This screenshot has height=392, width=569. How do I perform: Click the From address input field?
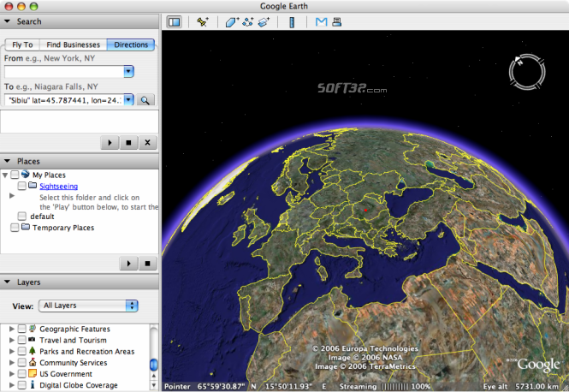[64, 72]
